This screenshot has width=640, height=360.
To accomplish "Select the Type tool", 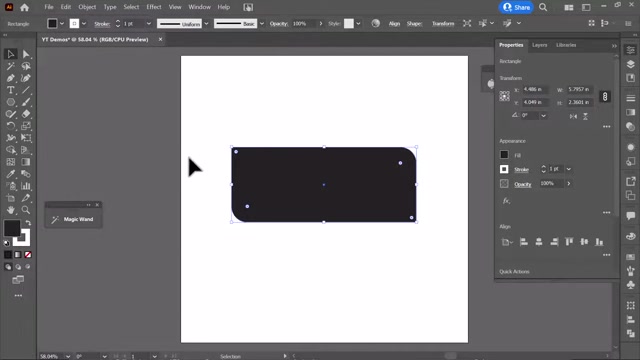I will 11,90.
